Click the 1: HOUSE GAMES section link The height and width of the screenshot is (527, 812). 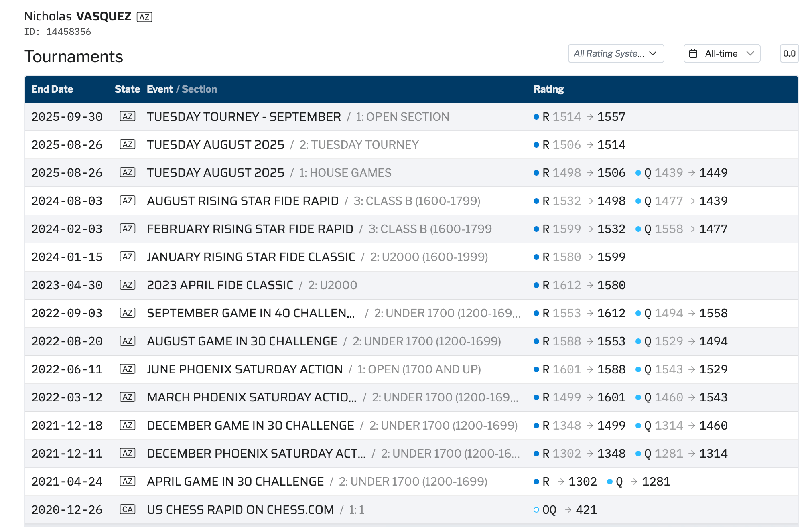(345, 173)
